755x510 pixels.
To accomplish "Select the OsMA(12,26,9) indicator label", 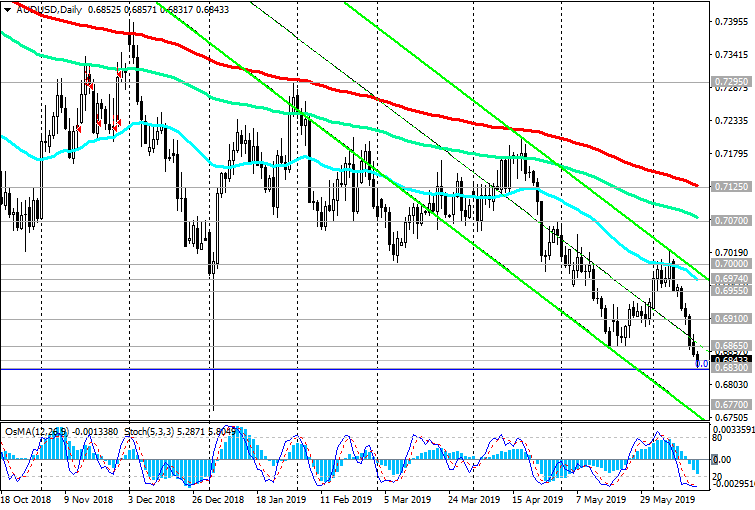I will pyautogui.click(x=37, y=432).
